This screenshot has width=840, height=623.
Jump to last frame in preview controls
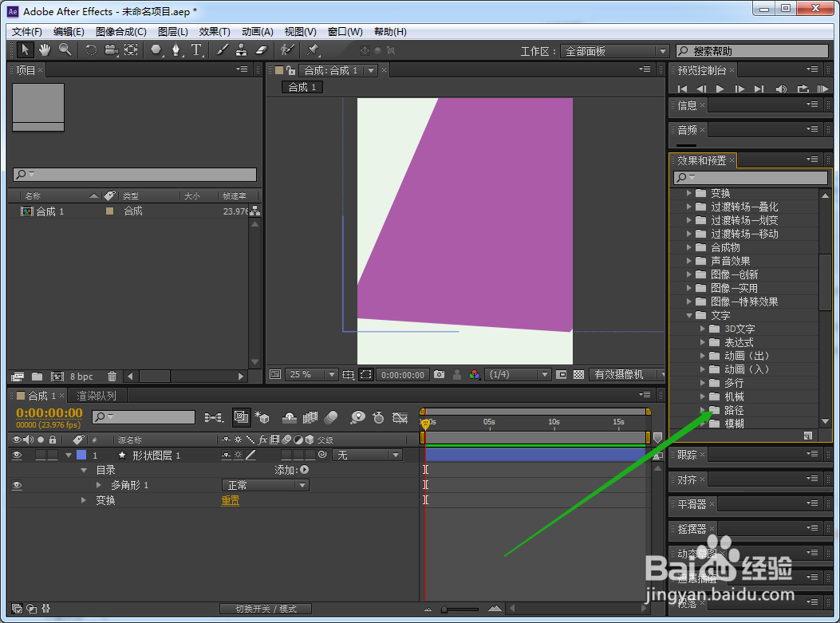759,89
